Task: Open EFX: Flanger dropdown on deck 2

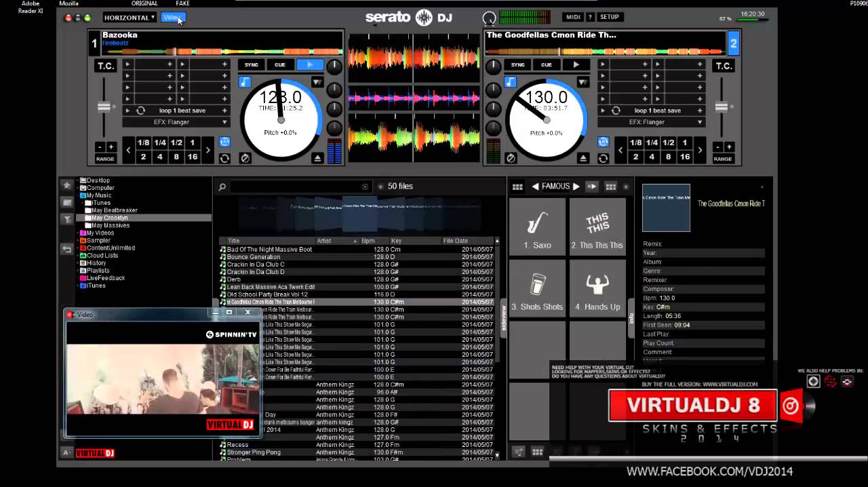Action: (650, 122)
